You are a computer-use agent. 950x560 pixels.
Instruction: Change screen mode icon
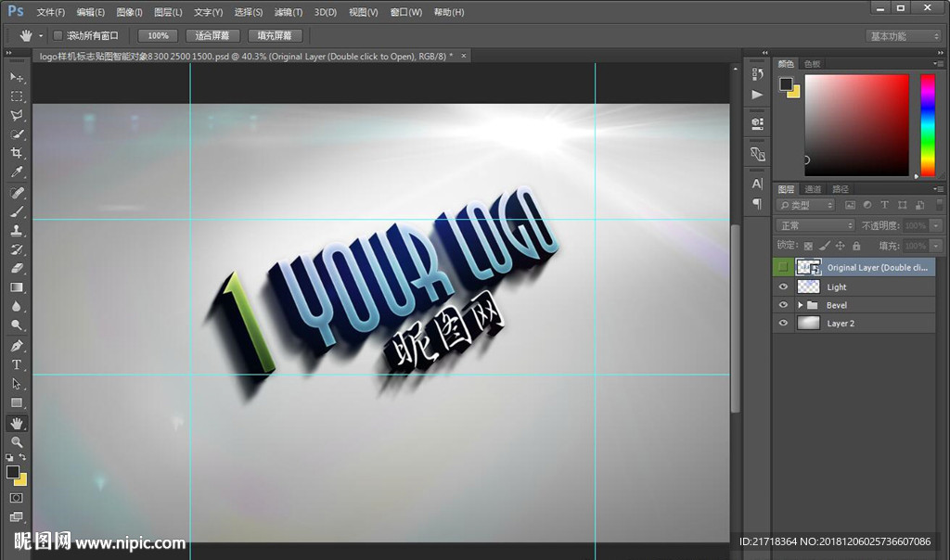click(x=17, y=516)
